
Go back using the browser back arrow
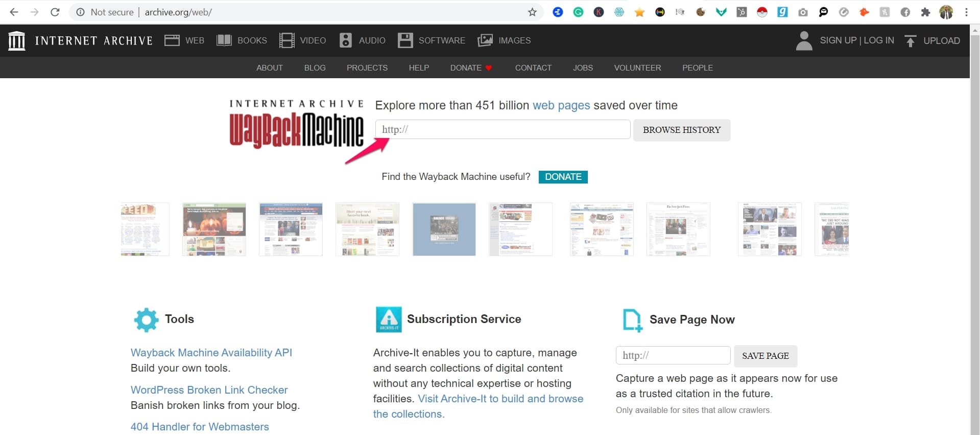14,12
